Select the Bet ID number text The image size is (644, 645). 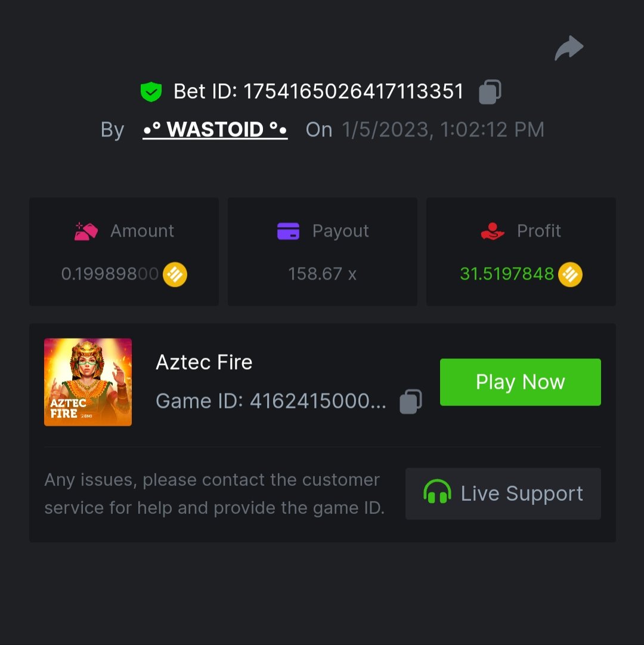(x=354, y=91)
